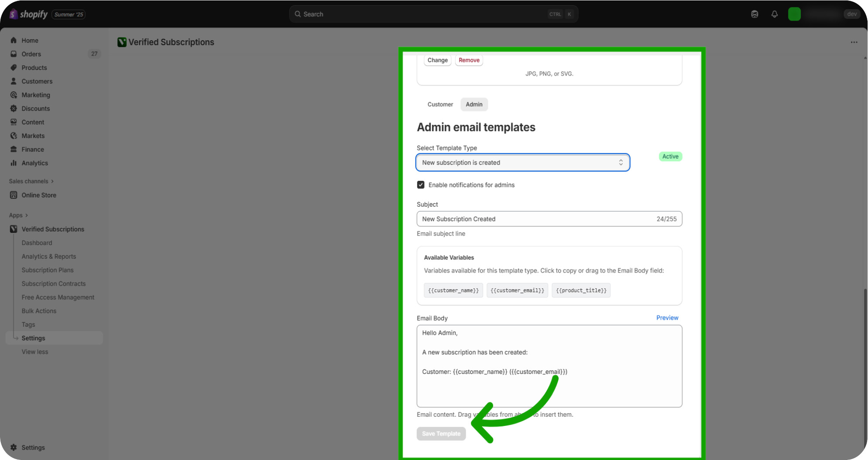Screen dimensions: 868x460
Task: Open Free Access Management
Action: [x=58, y=297]
